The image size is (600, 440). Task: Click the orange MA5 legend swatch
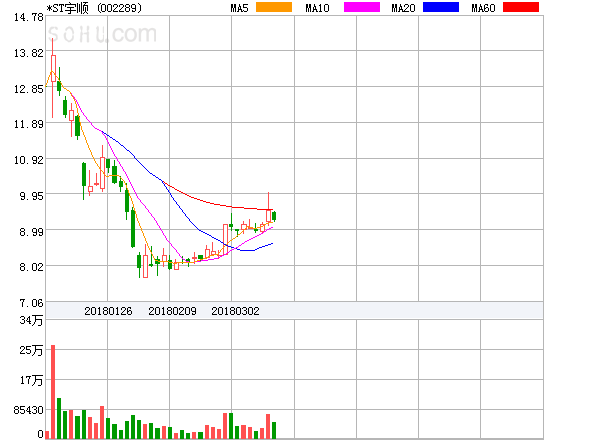point(274,7)
